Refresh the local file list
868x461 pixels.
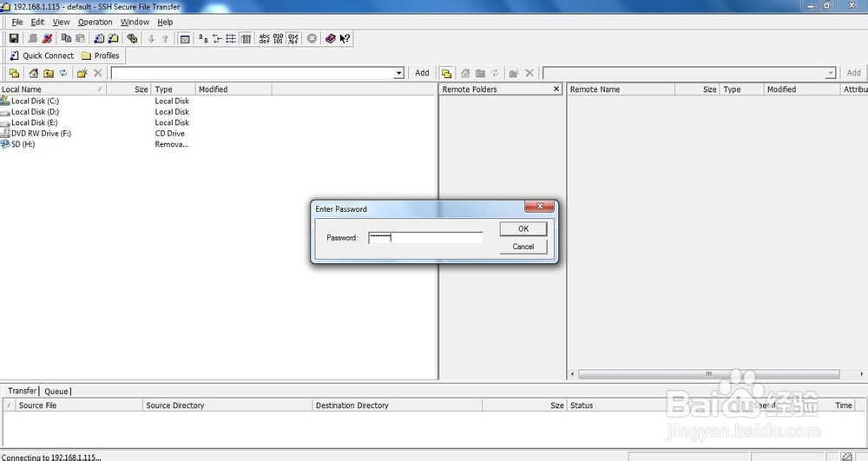[63, 73]
